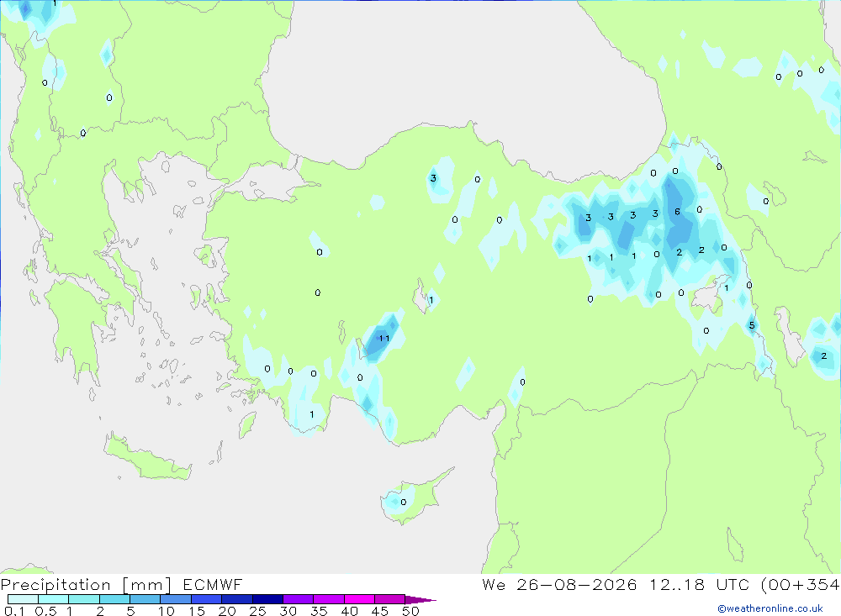Click the 30–35 mm violet legend swatch
Screen dimensions: 841x616
coord(299,599)
